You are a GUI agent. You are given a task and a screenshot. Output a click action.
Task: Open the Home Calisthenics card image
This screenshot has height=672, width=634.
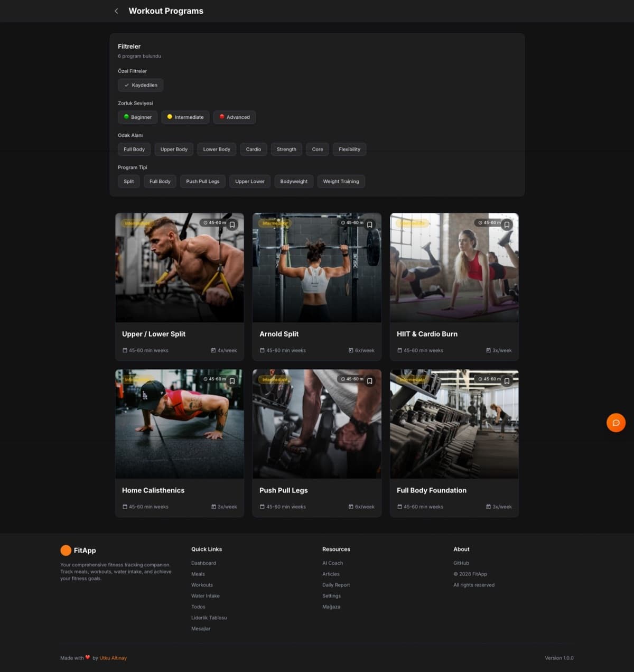click(180, 424)
